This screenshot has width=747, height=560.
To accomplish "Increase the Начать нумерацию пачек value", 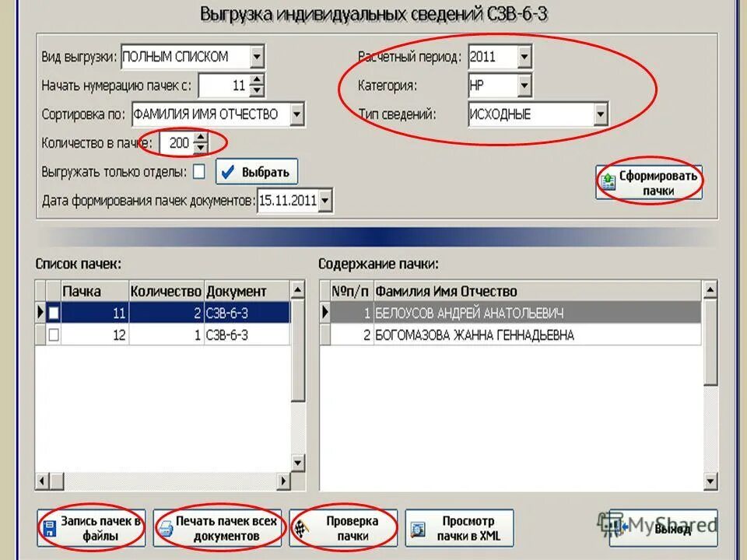I will 257,80.
